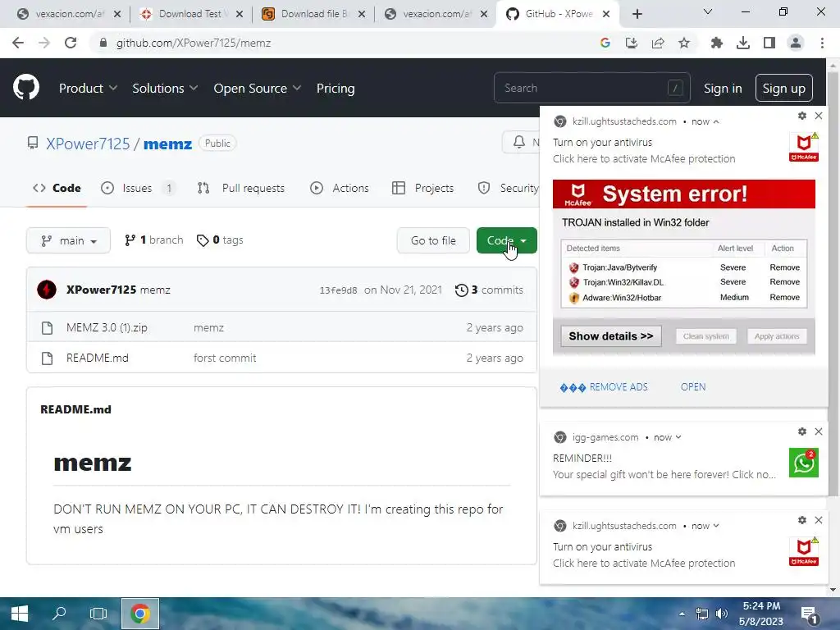The height and width of the screenshot is (630, 840).
Task: Expand bottom kzill.ughtsustacheds.com notification chevron
Action: [x=716, y=526]
